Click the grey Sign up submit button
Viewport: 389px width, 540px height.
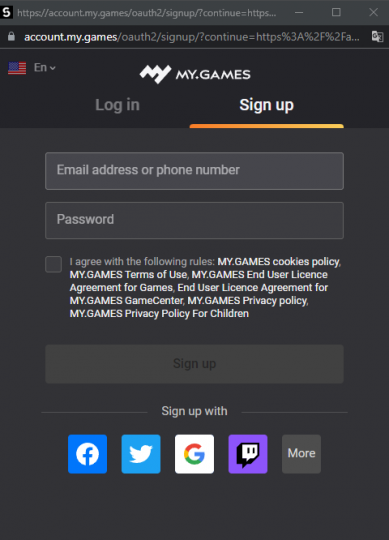coord(194,364)
